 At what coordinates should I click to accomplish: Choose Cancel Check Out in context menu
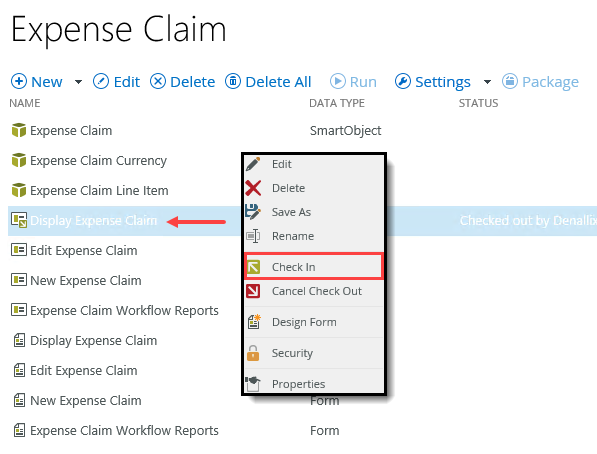(313, 291)
